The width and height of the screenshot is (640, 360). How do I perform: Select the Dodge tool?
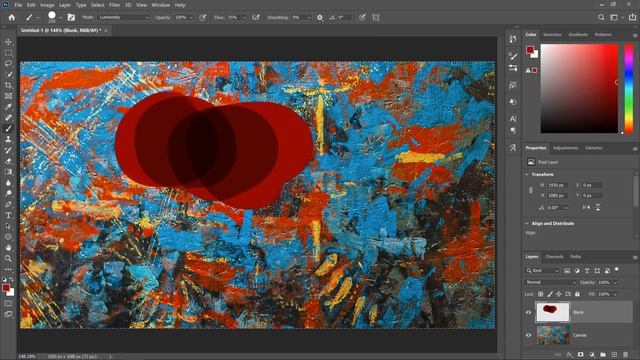coord(8,193)
